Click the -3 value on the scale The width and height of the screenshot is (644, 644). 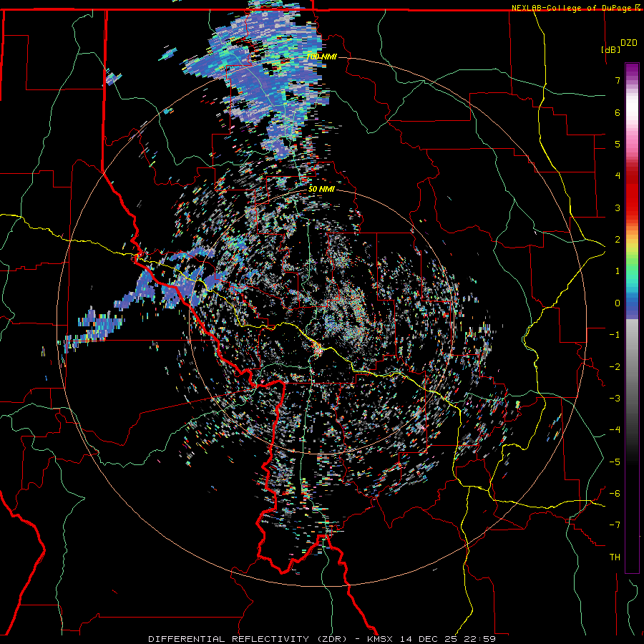(615, 399)
